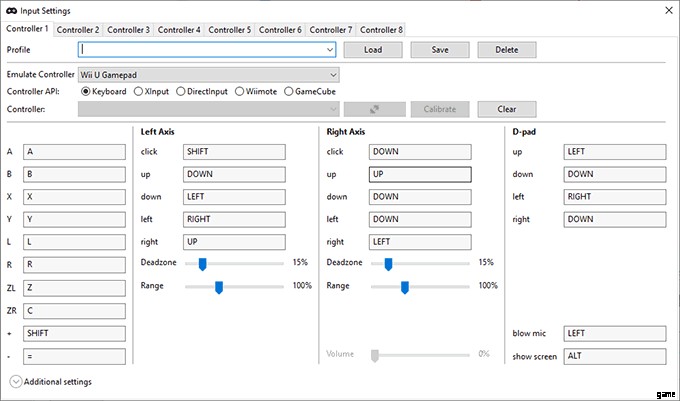This screenshot has width=680, height=401.
Task: Click the blow mic mapping field
Action: click(x=615, y=333)
